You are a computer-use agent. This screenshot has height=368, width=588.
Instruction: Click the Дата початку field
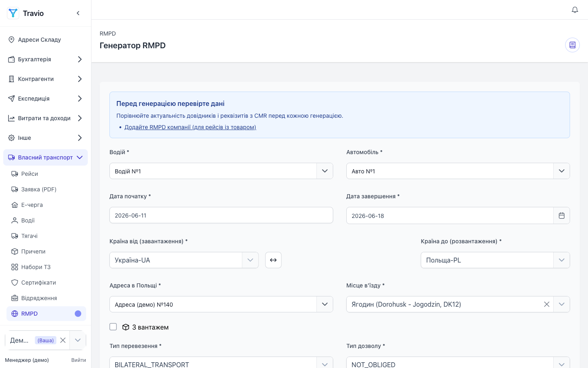coord(221,215)
